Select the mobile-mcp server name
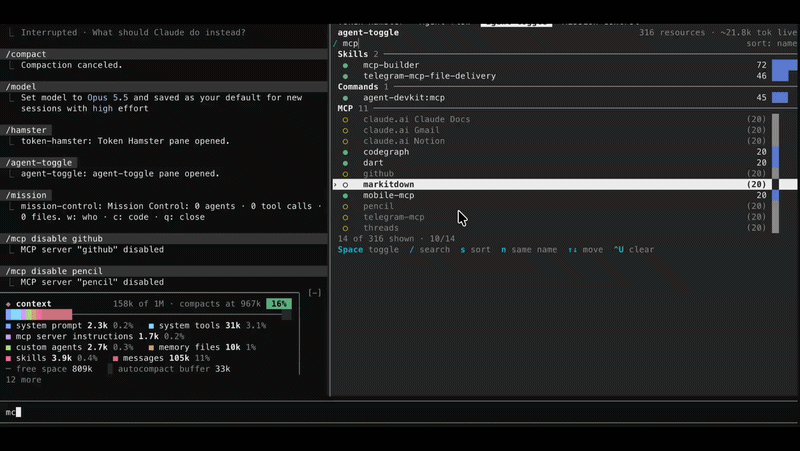This screenshot has width=800, height=451. 388,195
